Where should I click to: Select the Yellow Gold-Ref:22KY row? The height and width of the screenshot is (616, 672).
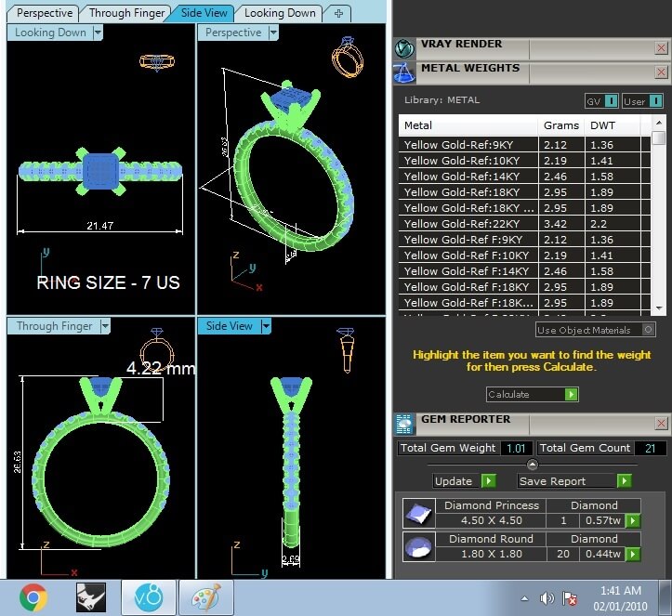pos(468,224)
